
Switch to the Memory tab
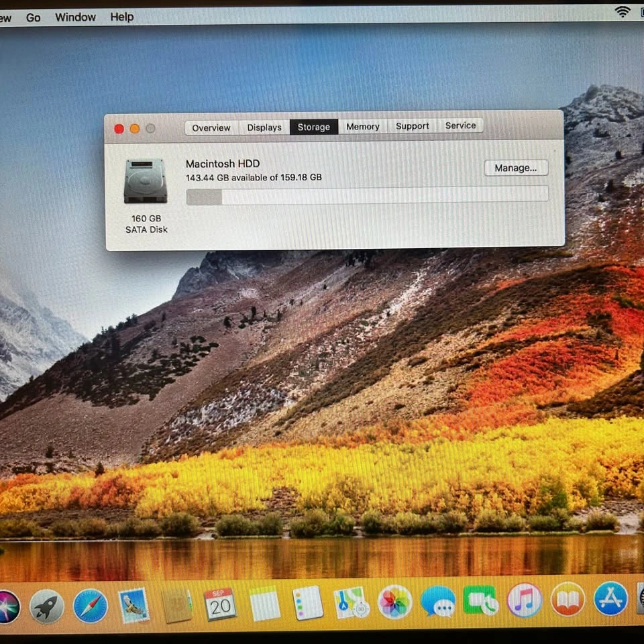(x=363, y=127)
